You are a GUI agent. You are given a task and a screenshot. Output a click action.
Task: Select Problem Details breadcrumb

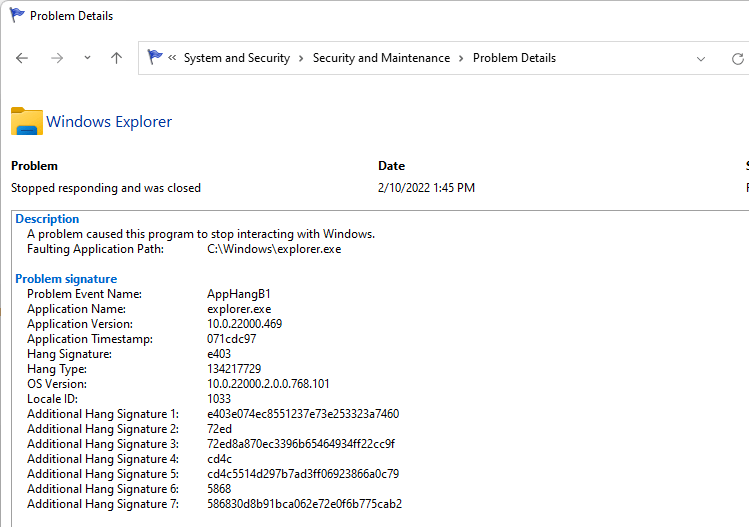pos(514,58)
